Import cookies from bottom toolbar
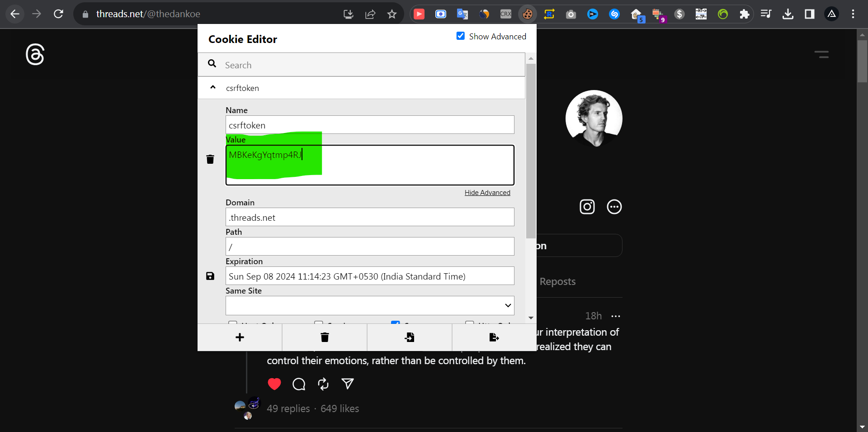The width and height of the screenshot is (868, 432). [410, 337]
